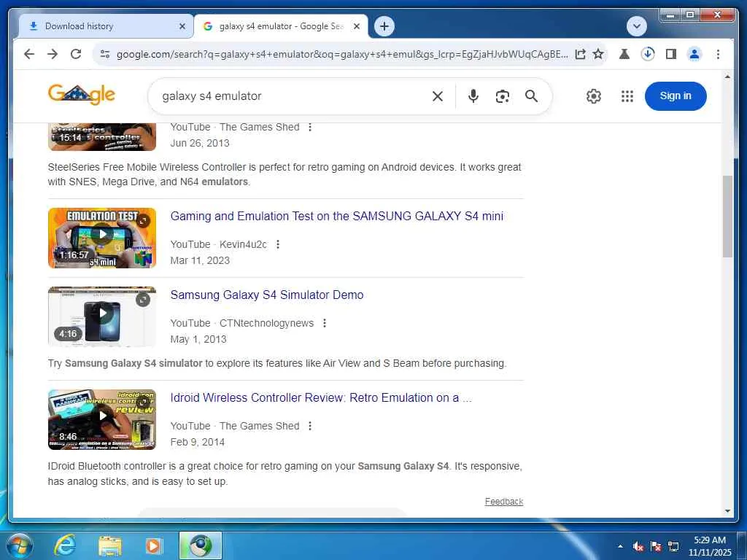The image size is (747, 560).
Task: Click the page vertical scrollbar thumb
Action: [x=727, y=217]
